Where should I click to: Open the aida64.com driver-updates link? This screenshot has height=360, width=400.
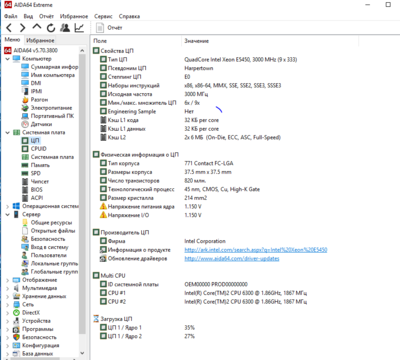[x=232, y=258]
